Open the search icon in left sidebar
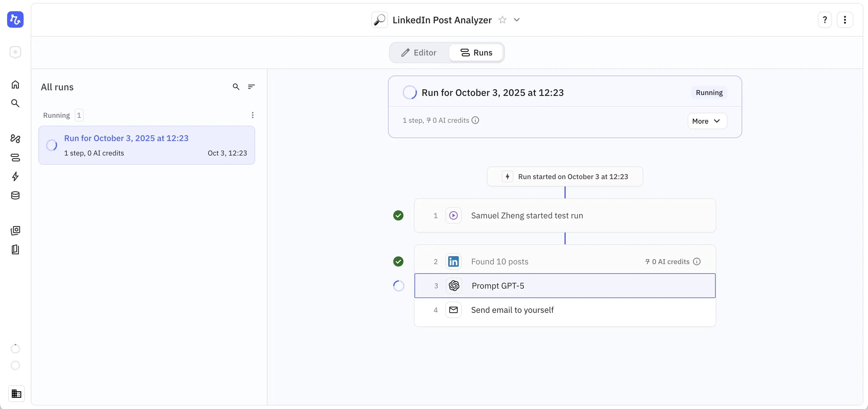Screen dimensions: 868x409 [15, 103]
